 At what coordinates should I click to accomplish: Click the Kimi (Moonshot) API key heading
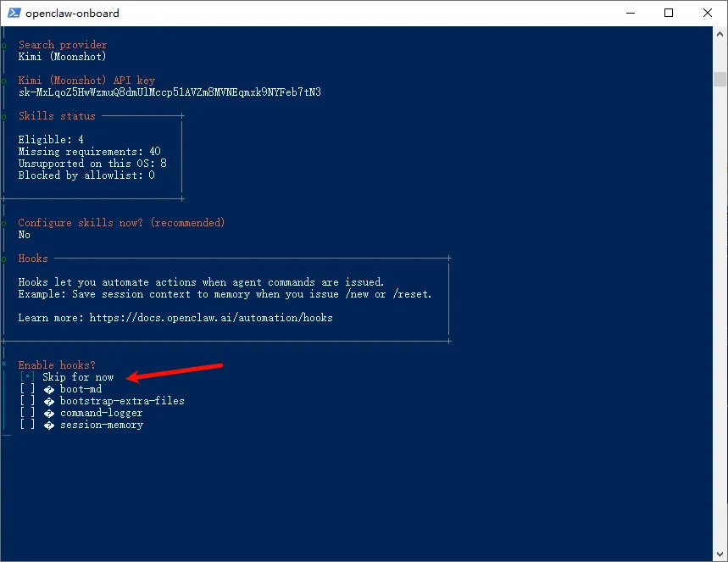pyautogui.click(x=86, y=80)
